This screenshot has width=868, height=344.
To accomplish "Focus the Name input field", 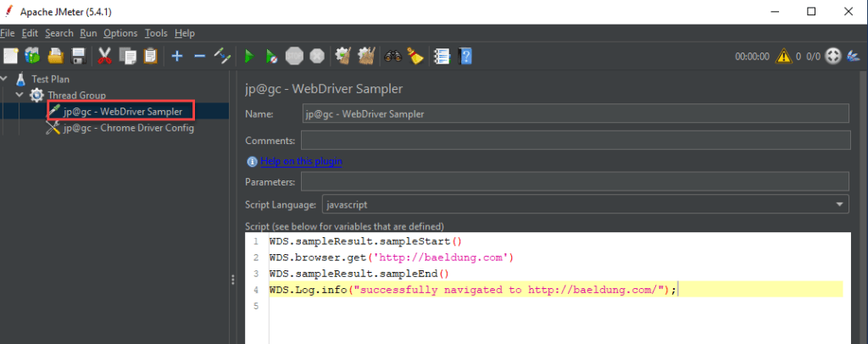I will (x=576, y=114).
